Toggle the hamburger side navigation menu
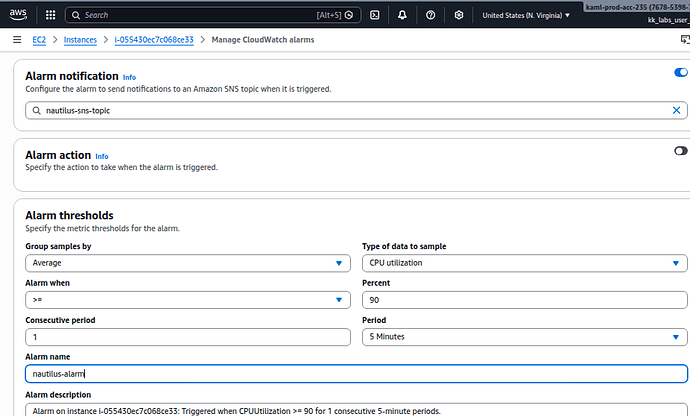The image size is (690, 416). click(x=17, y=39)
